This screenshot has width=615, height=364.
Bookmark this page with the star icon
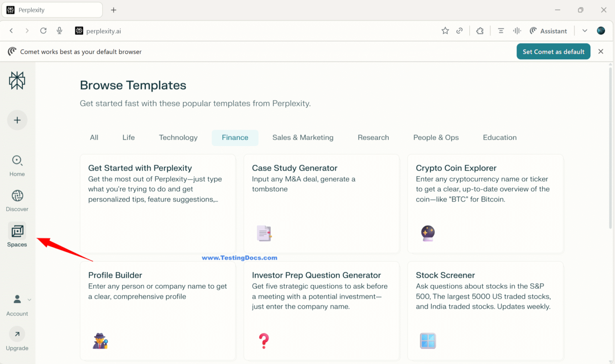(445, 30)
